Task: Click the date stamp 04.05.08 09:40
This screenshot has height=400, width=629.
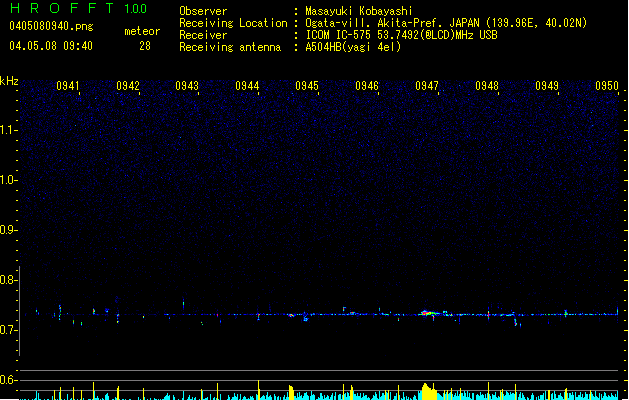Action: (x=51, y=46)
